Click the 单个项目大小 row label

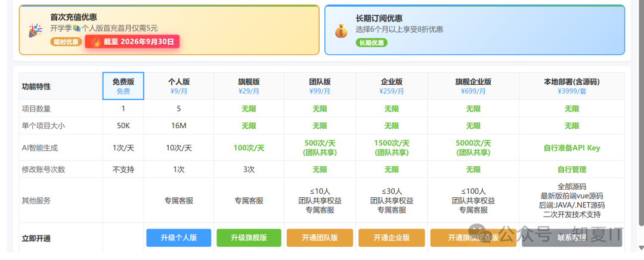coord(43,126)
